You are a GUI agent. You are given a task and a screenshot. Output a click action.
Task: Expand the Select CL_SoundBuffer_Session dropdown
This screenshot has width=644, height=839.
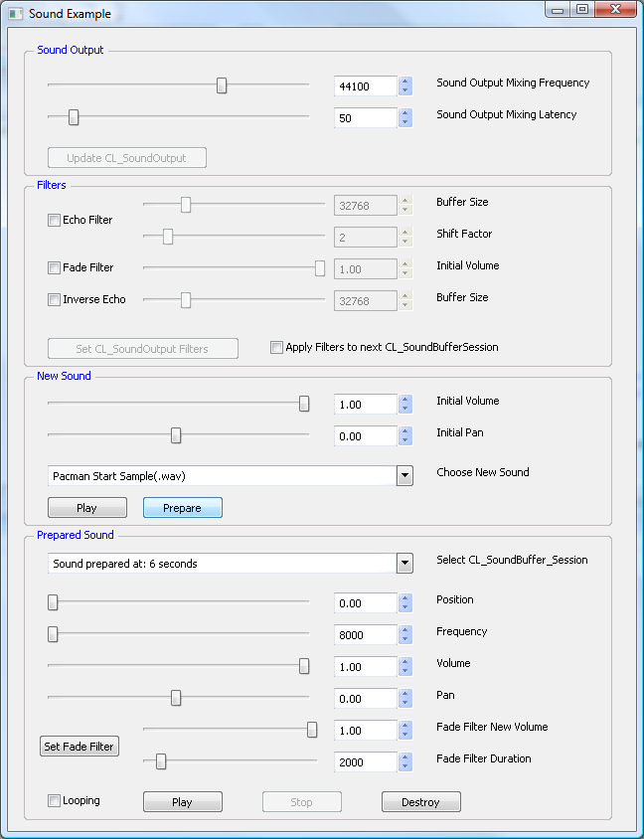click(x=404, y=564)
